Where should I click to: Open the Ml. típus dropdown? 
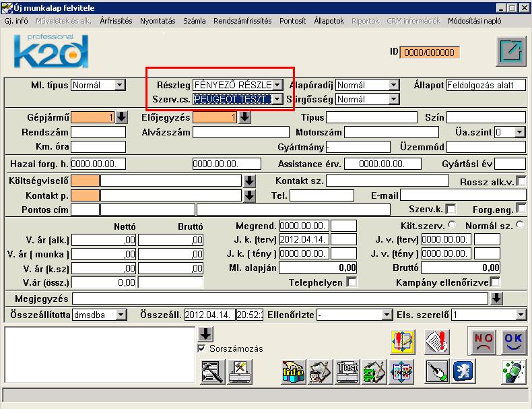click(x=120, y=85)
